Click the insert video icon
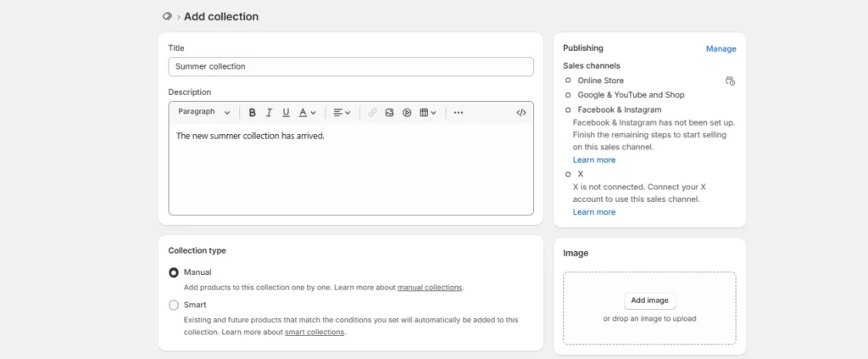Viewport: 868px width, 359px height. [407, 113]
